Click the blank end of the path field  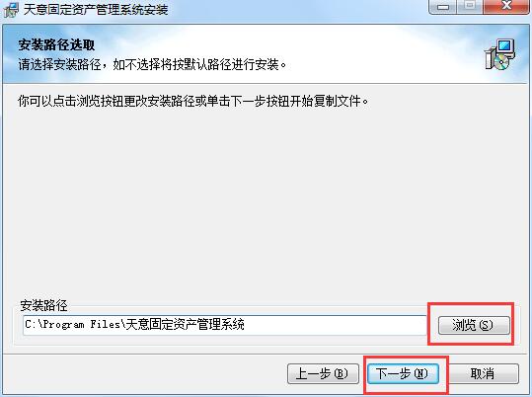pyautogui.click(x=335, y=325)
